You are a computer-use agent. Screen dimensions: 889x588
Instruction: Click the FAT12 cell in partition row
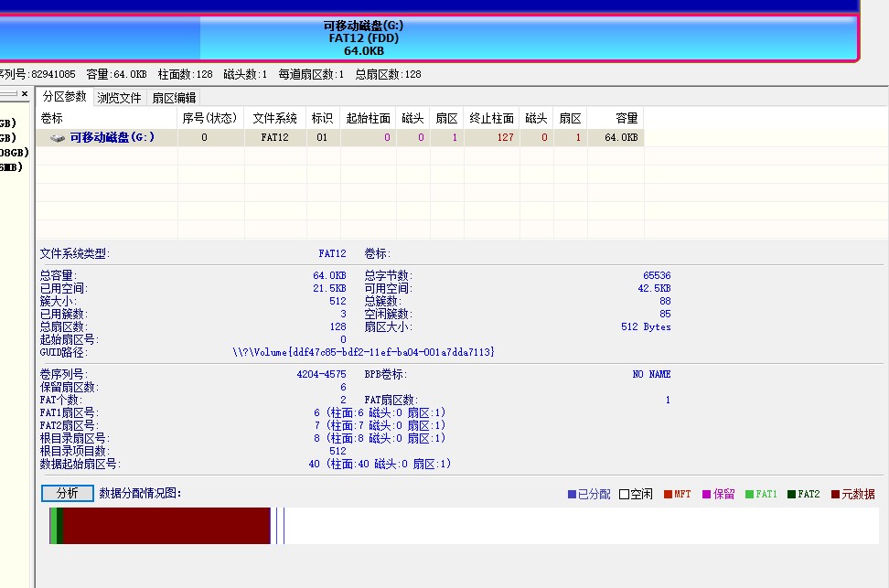(x=275, y=138)
